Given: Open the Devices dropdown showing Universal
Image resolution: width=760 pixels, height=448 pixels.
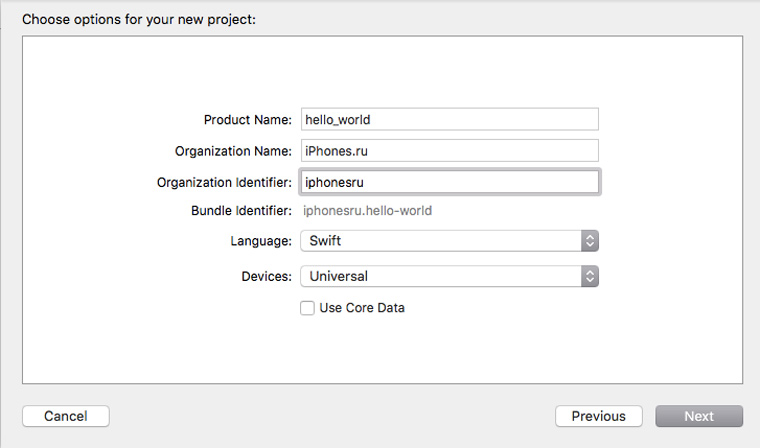Looking at the screenshot, I should point(449,276).
